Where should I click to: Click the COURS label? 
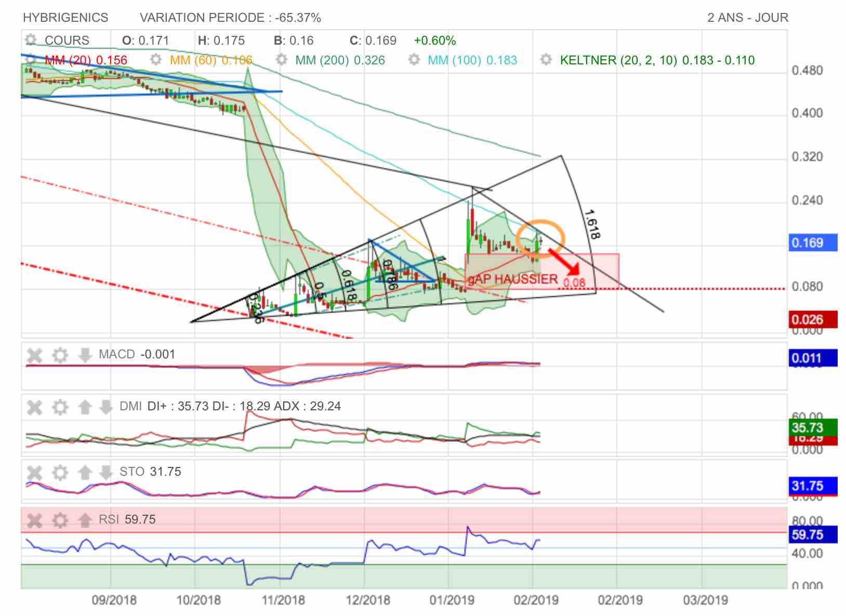click(x=67, y=41)
